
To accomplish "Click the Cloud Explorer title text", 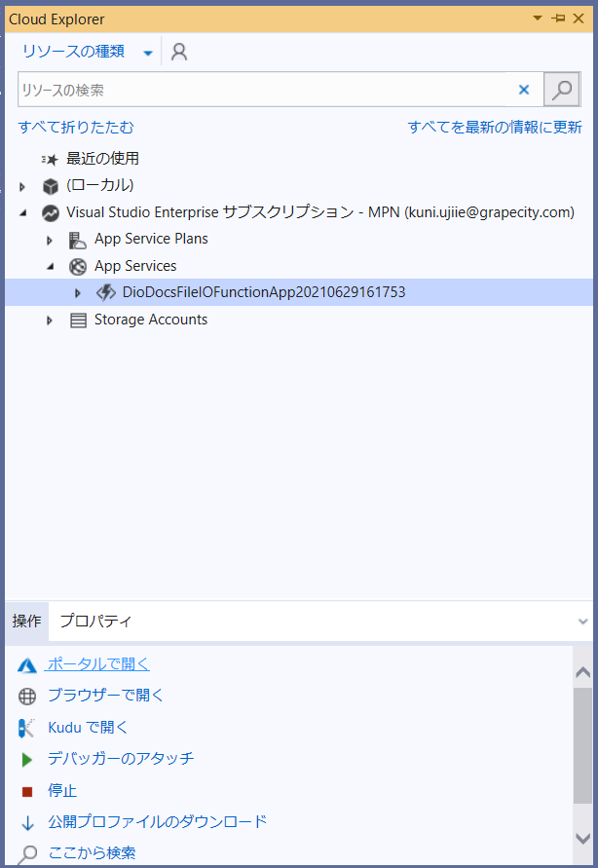I will point(56,19).
